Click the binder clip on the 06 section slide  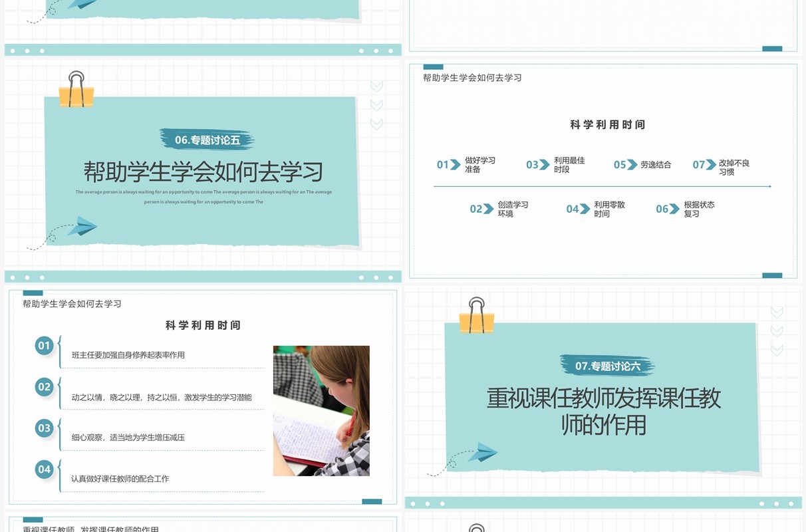click(x=76, y=89)
